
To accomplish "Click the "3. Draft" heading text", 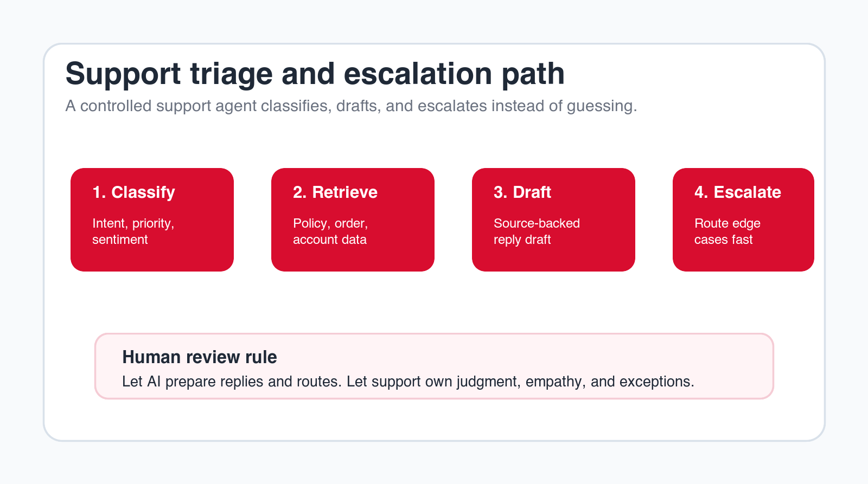I will click(x=522, y=192).
